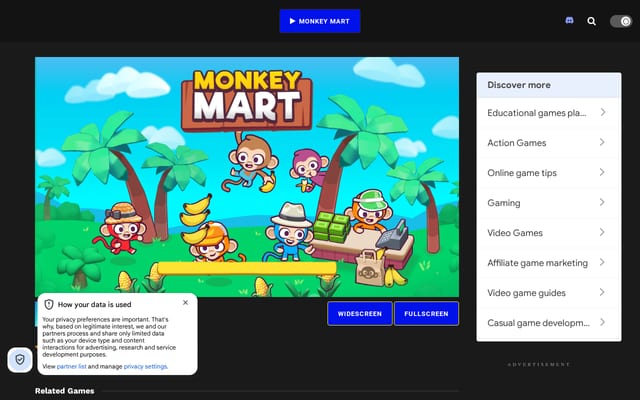640x400 pixels.
Task: Expand Educational games chevron arrow
Action: pos(602,112)
